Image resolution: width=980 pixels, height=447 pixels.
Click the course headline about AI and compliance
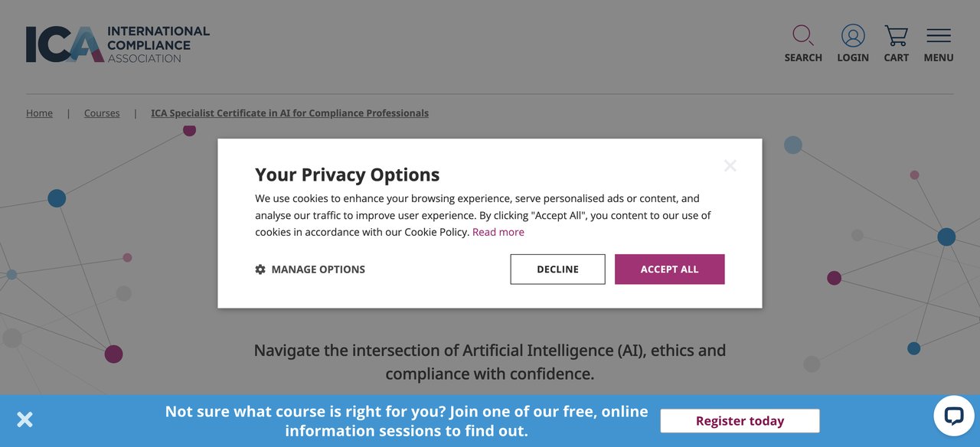coord(489,361)
